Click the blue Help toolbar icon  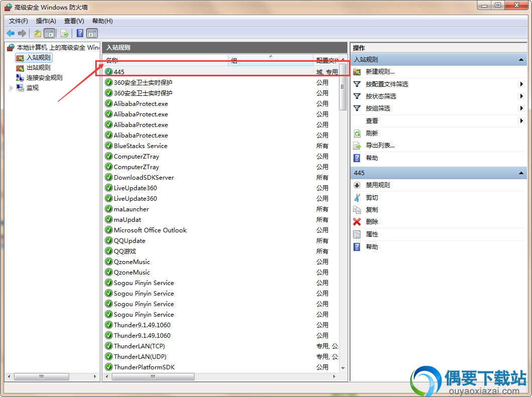pyautogui.click(x=80, y=33)
